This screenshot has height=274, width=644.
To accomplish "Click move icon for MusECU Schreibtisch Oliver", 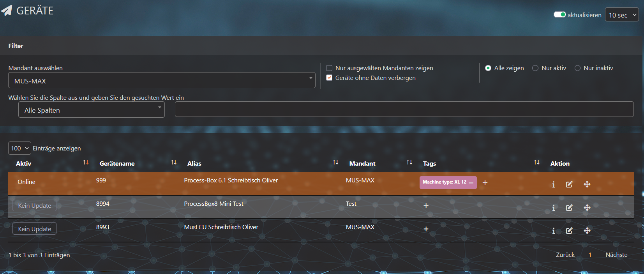I will [587, 231].
